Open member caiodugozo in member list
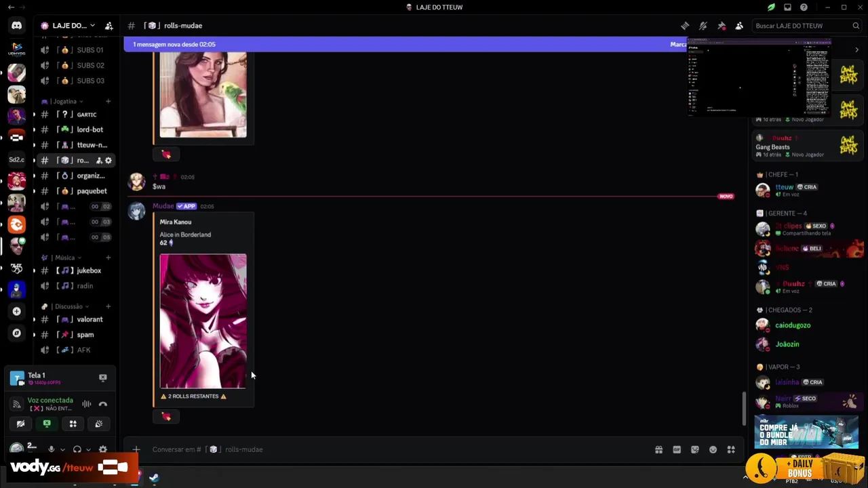This screenshot has height=488, width=868. coord(806,325)
